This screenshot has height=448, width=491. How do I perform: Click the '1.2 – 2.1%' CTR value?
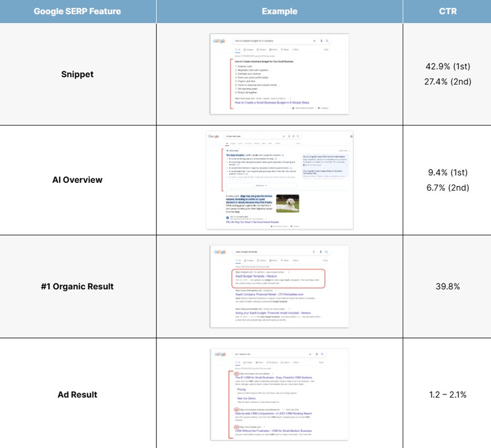tap(448, 395)
